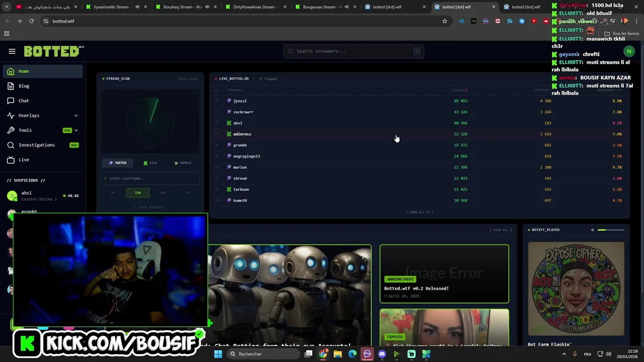Open streamer shroud row

coord(420,178)
